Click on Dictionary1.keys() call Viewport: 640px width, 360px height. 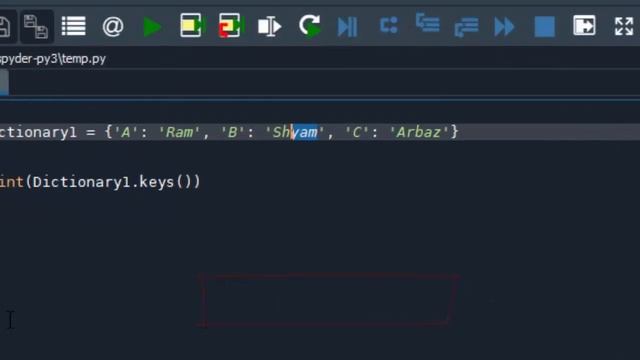coord(116,182)
